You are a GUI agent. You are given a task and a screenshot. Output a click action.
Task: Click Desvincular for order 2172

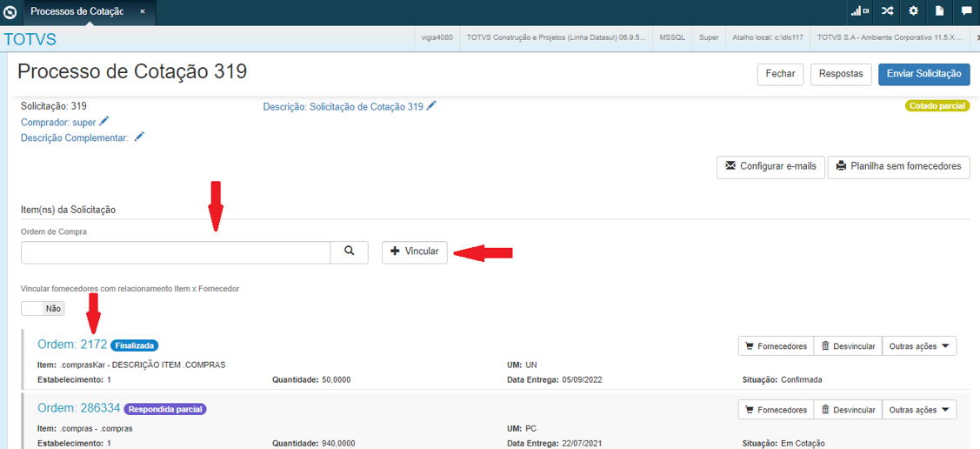(848, 345)
